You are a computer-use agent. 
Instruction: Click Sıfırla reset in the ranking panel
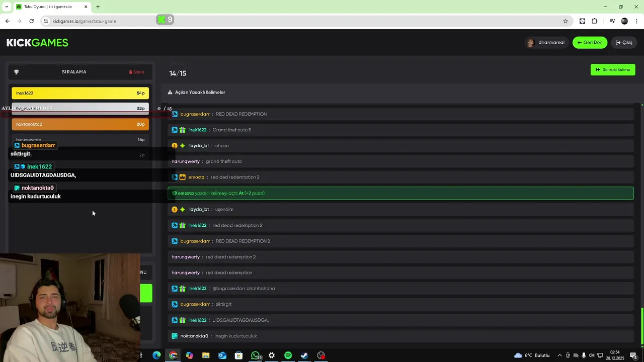point(137,72)
